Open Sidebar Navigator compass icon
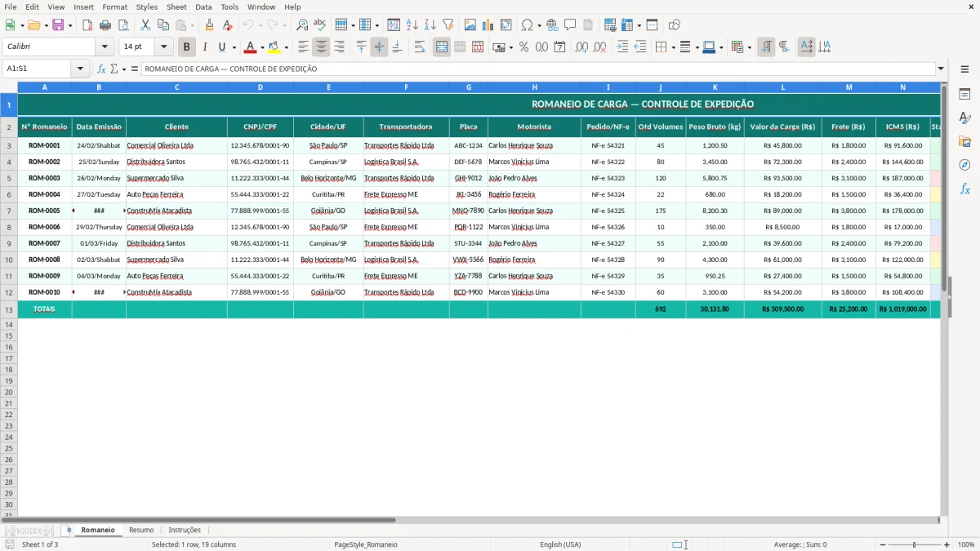The height and width of the screenshot is (551, 980). tap(964, 165)
